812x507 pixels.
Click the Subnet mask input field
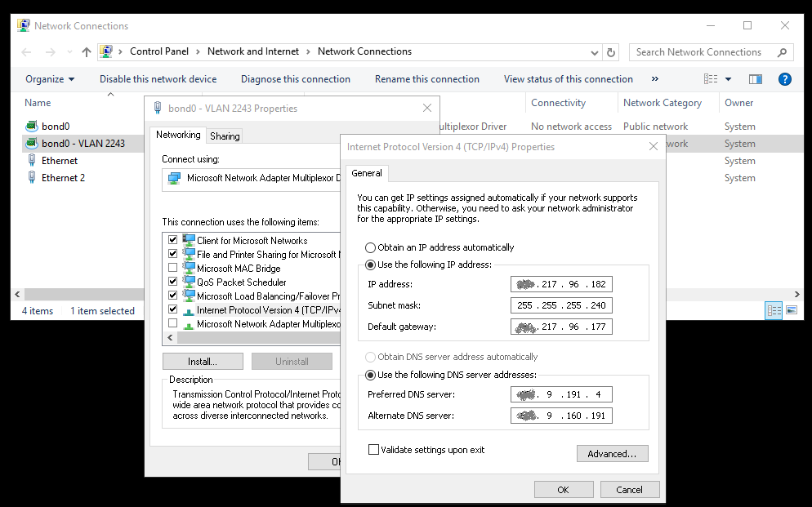561,305
